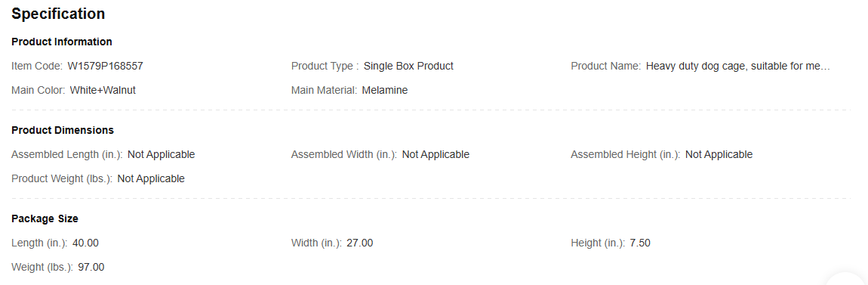The width and height of the screenshot is (868, 285).
Task: Click the round floating button at bottom-right corner
Action: pos(845,279)
